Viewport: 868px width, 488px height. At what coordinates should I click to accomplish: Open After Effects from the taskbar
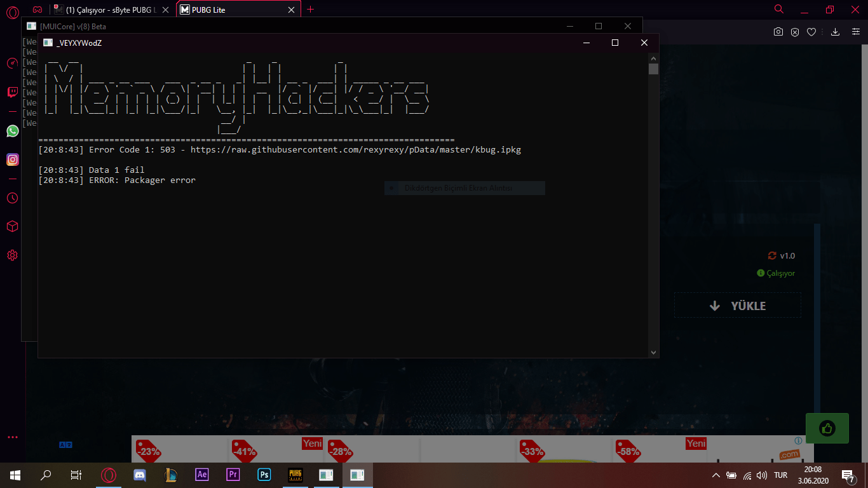pos(202,475)
